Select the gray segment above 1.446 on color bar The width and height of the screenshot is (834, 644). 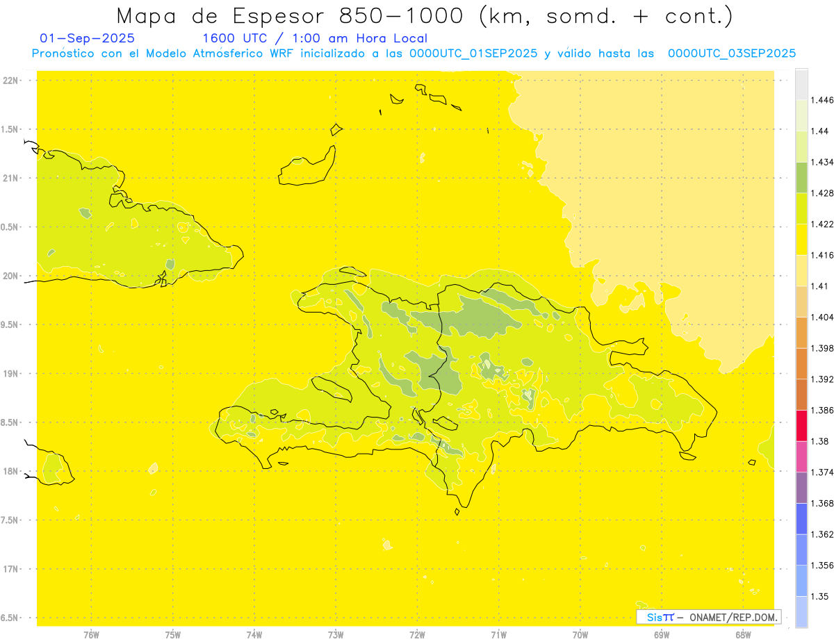click(801, 84)
